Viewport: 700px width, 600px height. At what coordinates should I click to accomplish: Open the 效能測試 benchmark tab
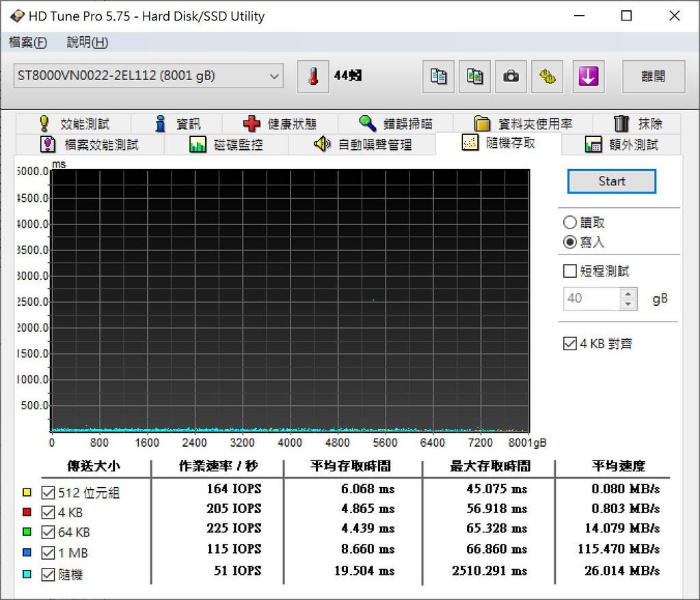tap(74, 123)
